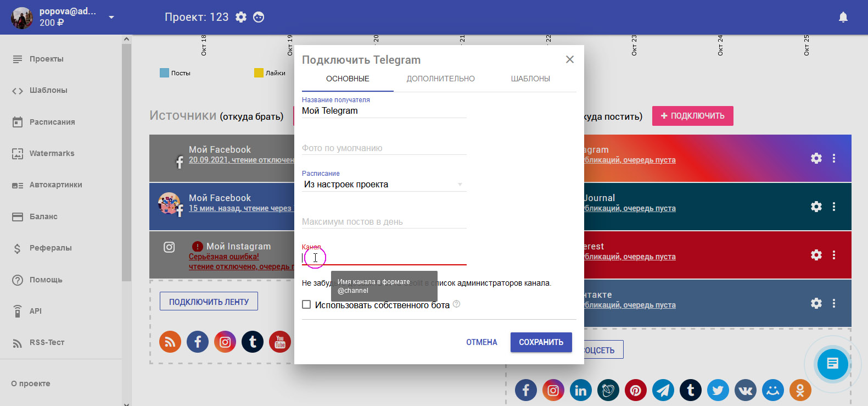Click the notification bell icon
This screenshot has width=868, height=406.
coord(843,17)
